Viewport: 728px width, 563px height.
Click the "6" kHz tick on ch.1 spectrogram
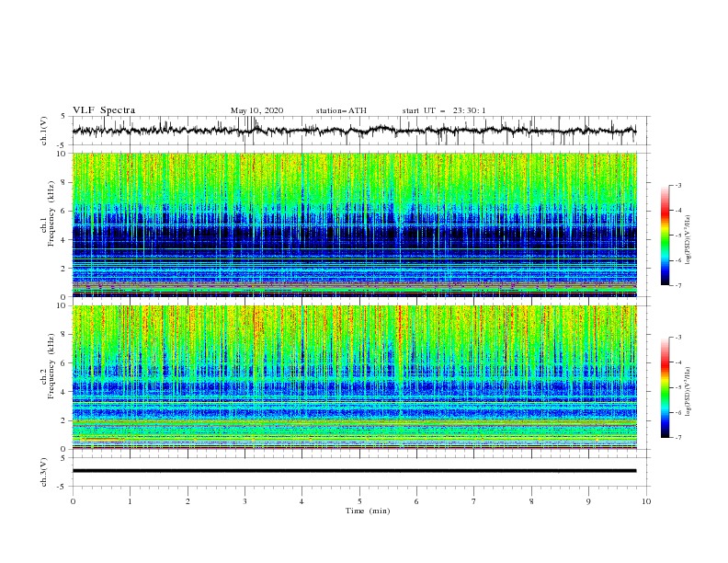(x=63, y=211)
